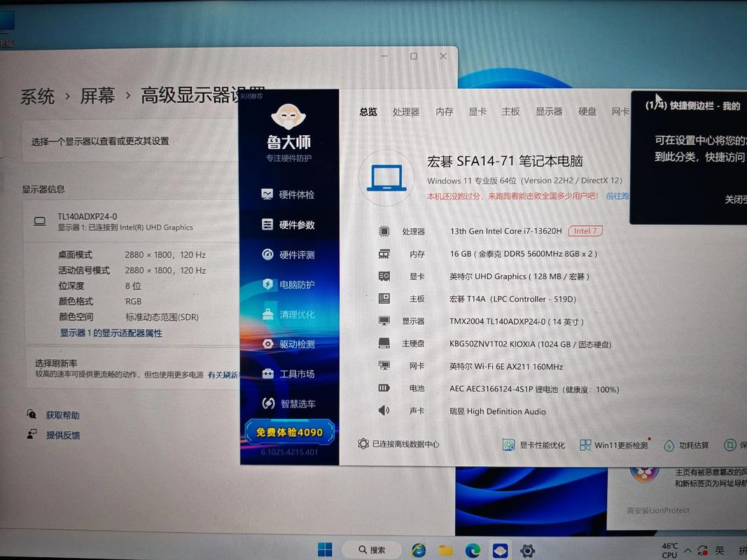The image size is (747, 560).
Task: Switch to the 显卡 tab
Action: click(477, 111)
